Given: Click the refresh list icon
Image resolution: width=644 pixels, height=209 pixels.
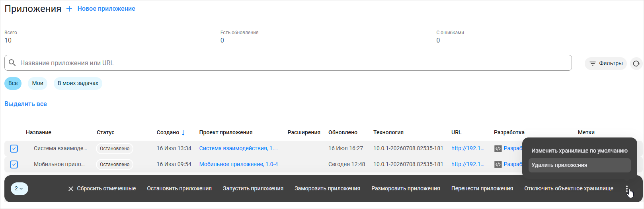Looking at the screenshot, I should [636, 64].
